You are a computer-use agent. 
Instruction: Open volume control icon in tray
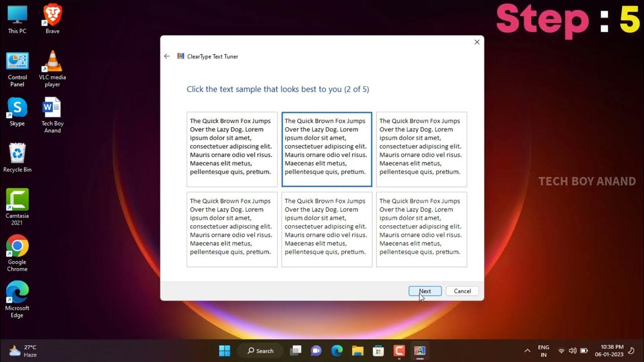point(573,350)
